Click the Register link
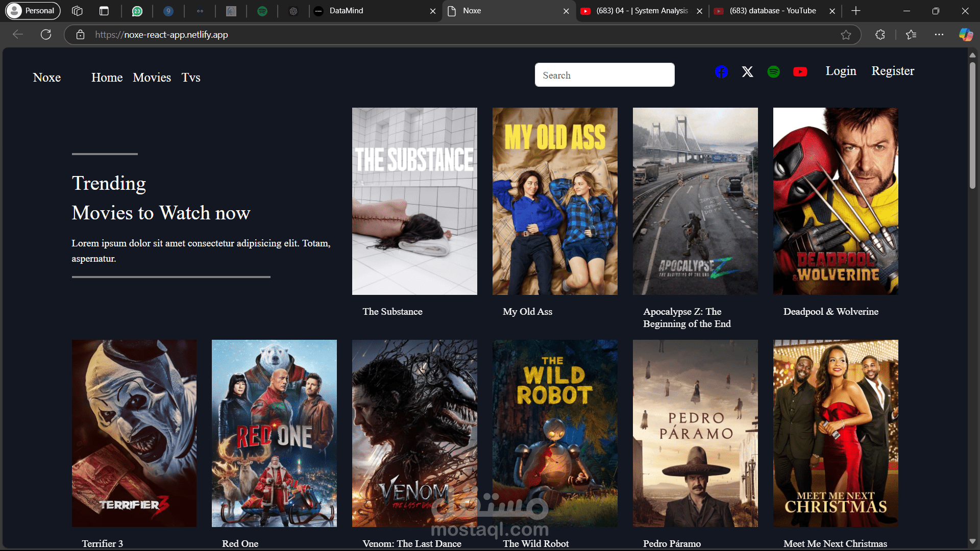Screen dimensions: 980x551 click(893, 71)
